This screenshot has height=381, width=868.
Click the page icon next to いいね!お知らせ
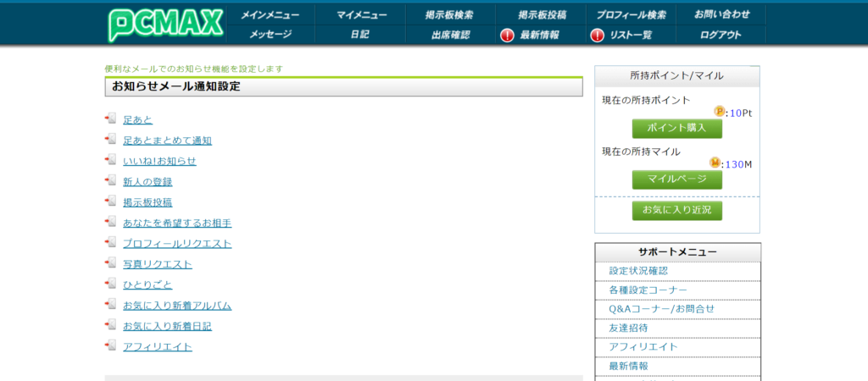(111, 160)
